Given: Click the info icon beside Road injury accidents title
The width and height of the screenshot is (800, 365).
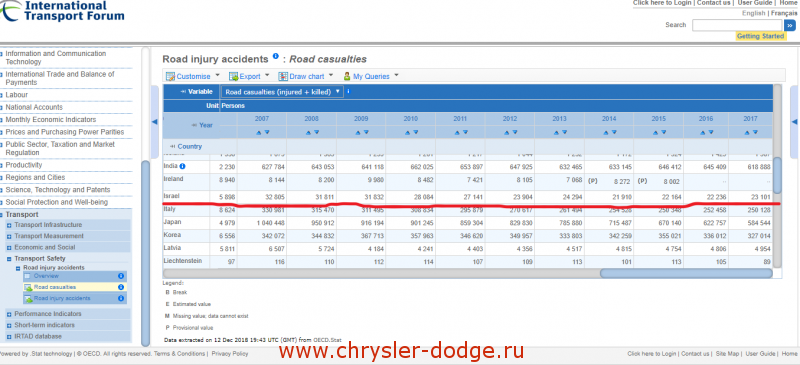Looking at the screenshot, I should coord(276,57).
